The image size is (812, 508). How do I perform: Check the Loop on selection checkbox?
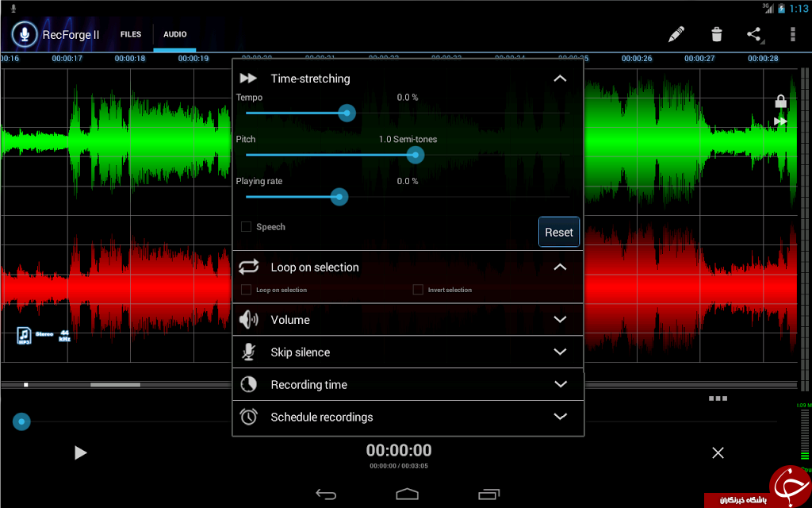[x=247, y=289]
